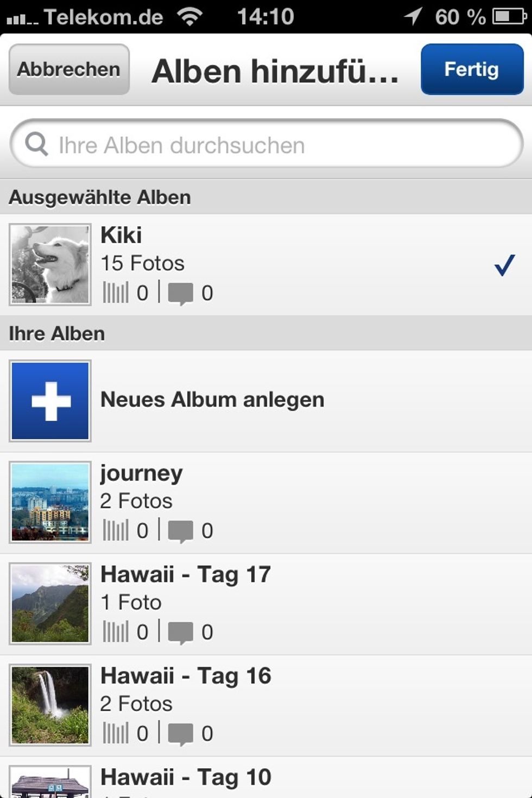
Task: Tap the journey city skyline thumbnail
Action: coord(50,502)
